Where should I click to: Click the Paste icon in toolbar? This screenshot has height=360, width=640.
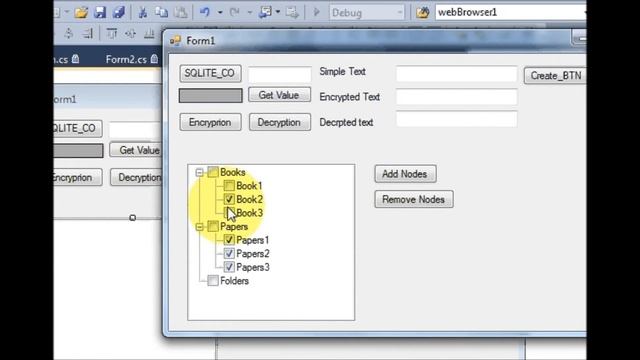coord(181,13)
